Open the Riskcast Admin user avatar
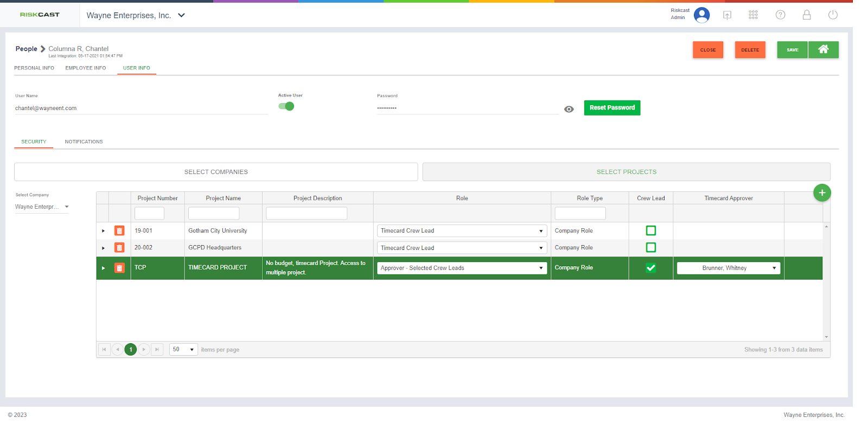This screenshot has height=424, width=868. 701,15
